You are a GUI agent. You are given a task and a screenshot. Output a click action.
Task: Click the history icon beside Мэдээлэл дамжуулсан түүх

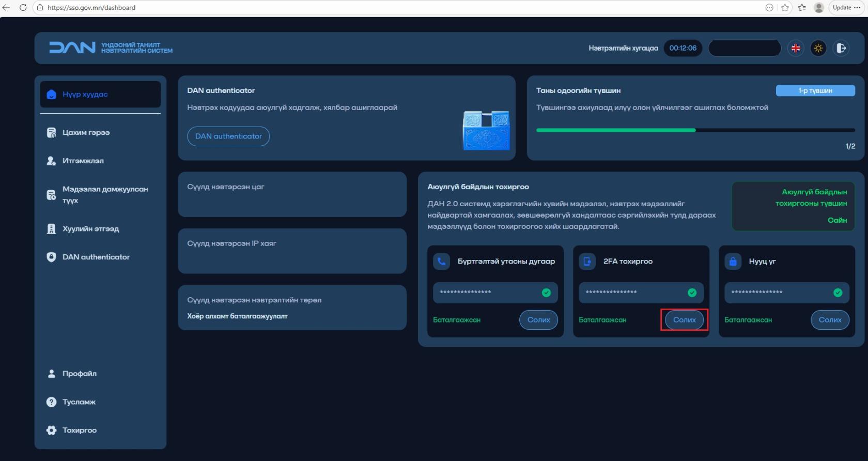51,195
